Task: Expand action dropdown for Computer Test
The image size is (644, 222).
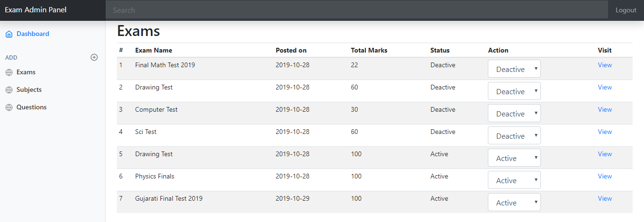Action: click(514, 113)
